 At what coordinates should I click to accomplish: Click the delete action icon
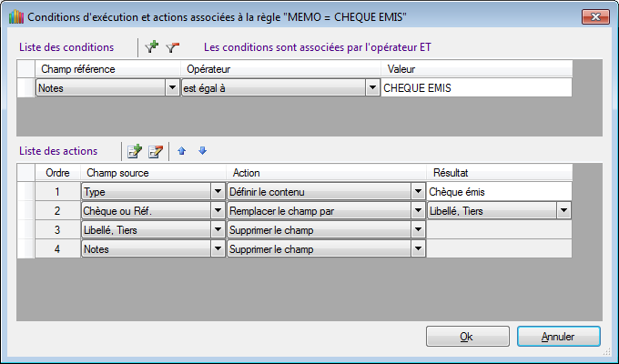(156, 151)
